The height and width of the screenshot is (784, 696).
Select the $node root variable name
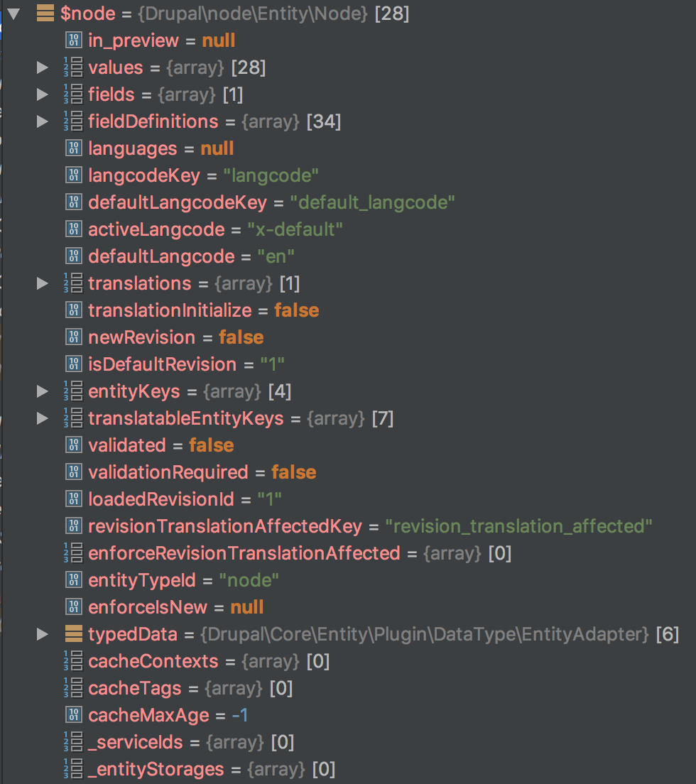[88, 14]
